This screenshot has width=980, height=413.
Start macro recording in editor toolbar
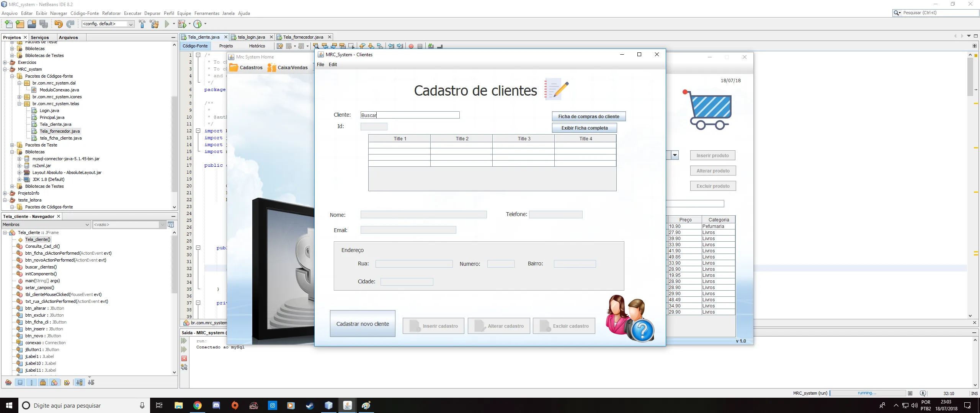[411, 46]
